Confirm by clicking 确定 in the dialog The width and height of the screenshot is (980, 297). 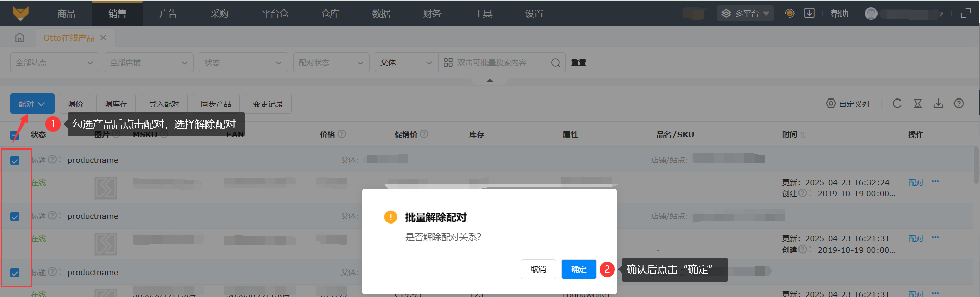pos(578,269)
